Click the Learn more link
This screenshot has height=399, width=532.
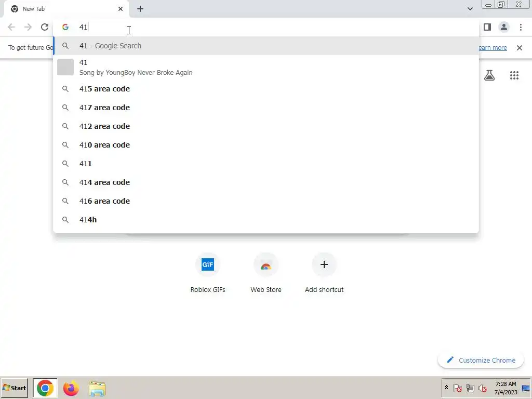(493, 48)
